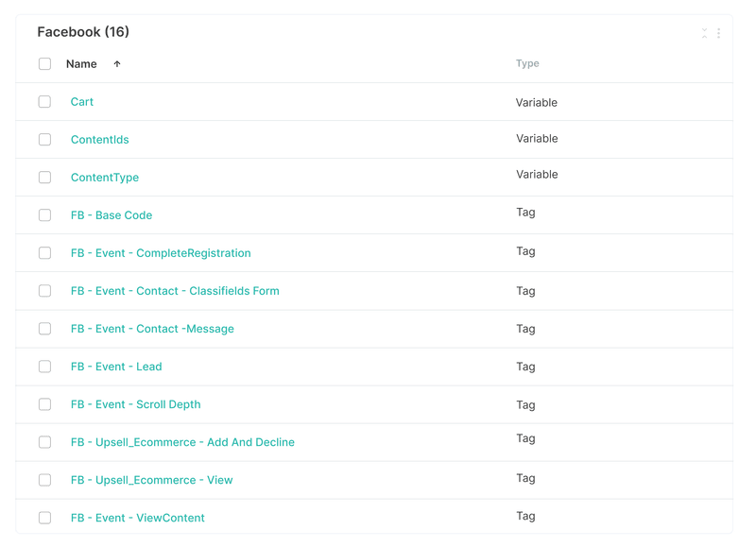
Task: Open FB - Upsell_Ecommerce - View tag
Action: click(x=151, y=480)
